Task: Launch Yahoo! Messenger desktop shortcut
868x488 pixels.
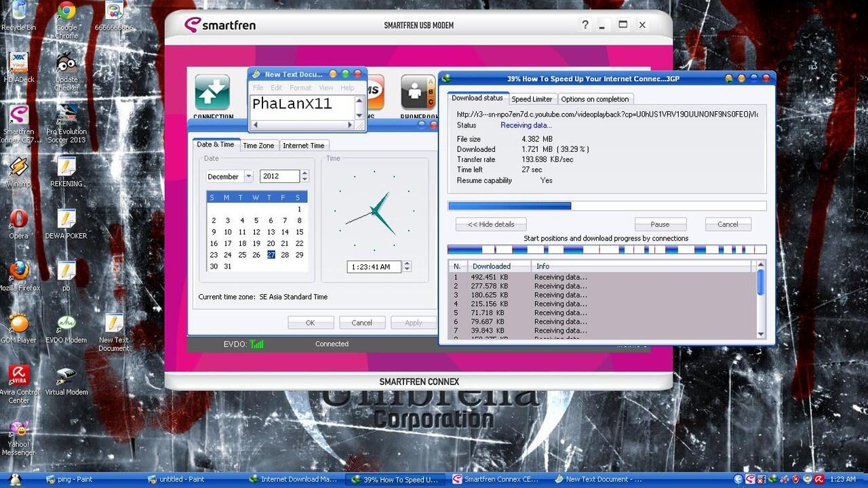Action: (x=19, y=437)
